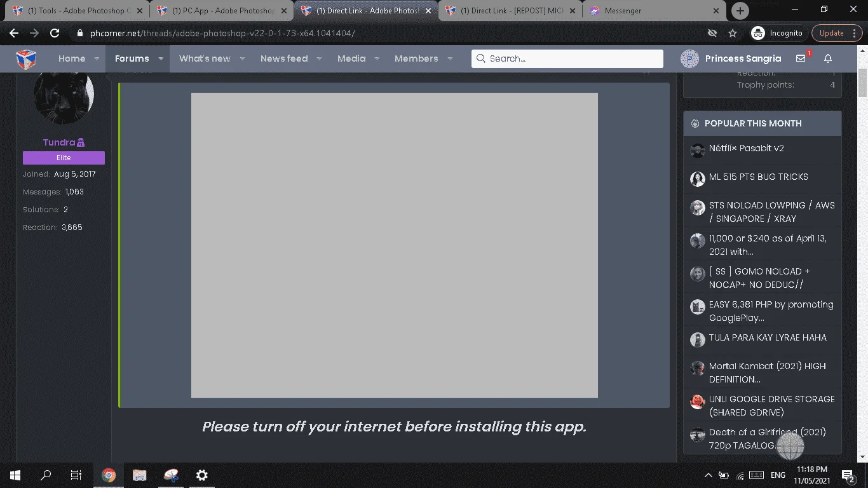868x488 pixels.
Task: Open the Home nav item
Action: [72, 58]
